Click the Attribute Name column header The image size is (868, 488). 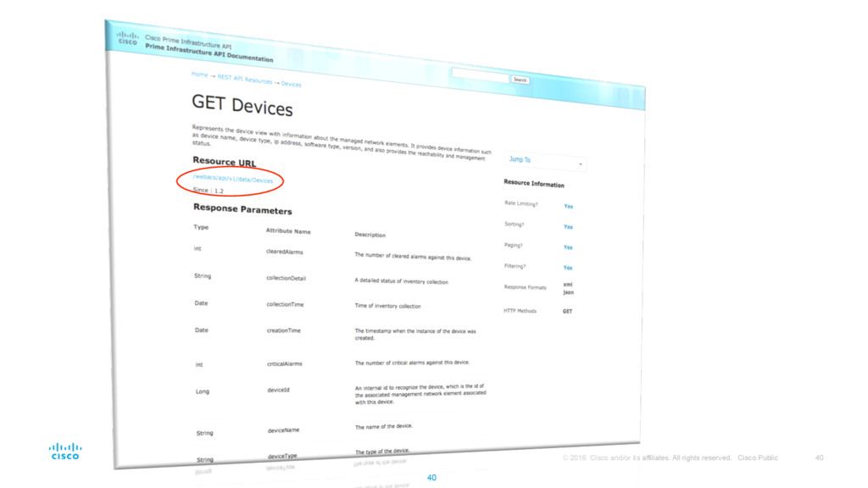(x=288, y=230)
